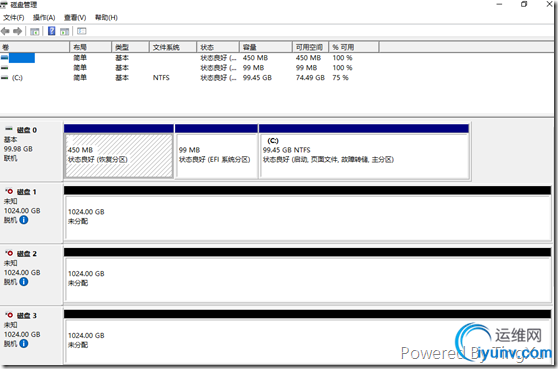
Task: Select the (C:) volume in the list
Action: (17, 78)
